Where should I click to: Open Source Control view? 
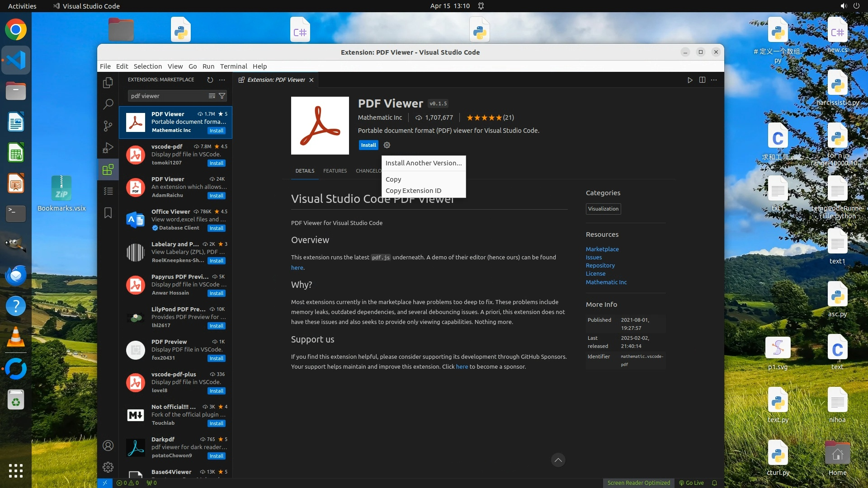pos(108,126)
